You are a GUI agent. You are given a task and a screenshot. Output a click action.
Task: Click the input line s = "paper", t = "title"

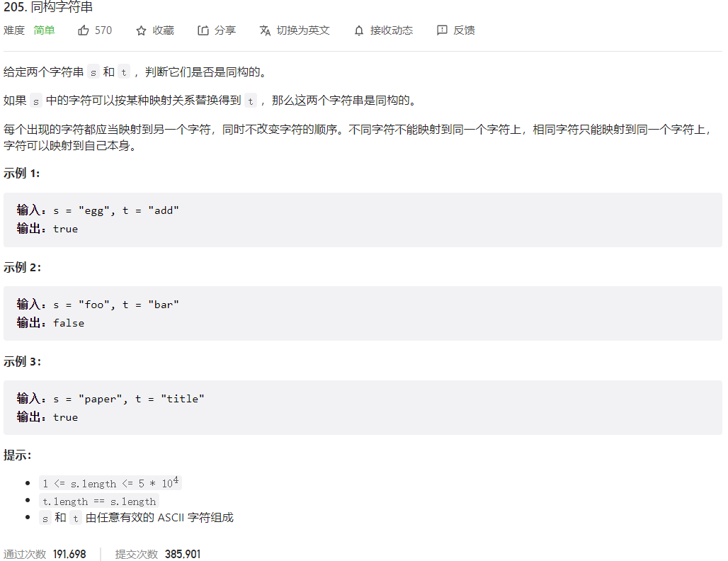pyautogui.click(x=110, y=399)
